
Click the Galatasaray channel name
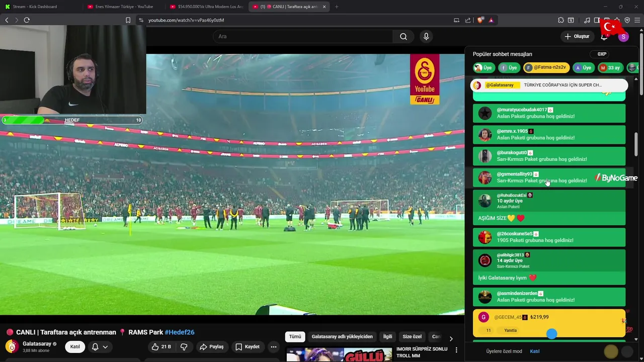(x=37, y=344)
